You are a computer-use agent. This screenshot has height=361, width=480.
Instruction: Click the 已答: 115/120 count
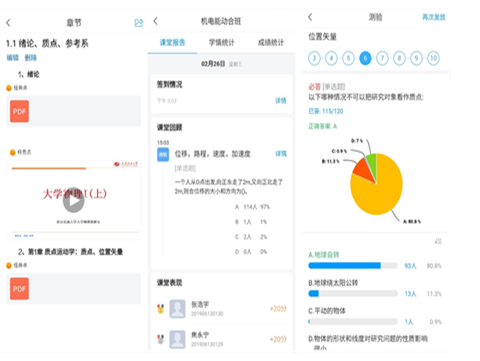(x=326, y=111)
